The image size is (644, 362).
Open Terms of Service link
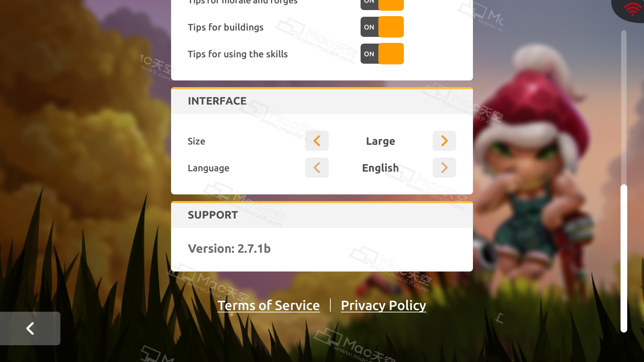pos(268,305)
